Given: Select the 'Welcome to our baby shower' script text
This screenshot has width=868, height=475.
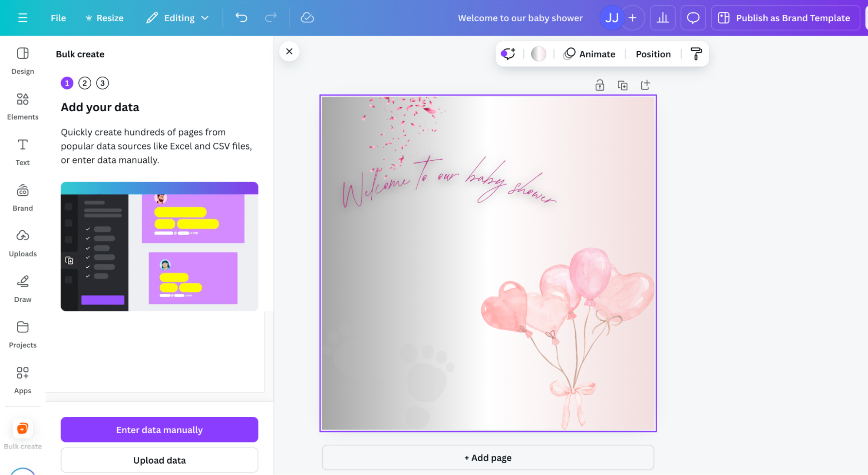Looking at the screenshot, I should [449, 183].
